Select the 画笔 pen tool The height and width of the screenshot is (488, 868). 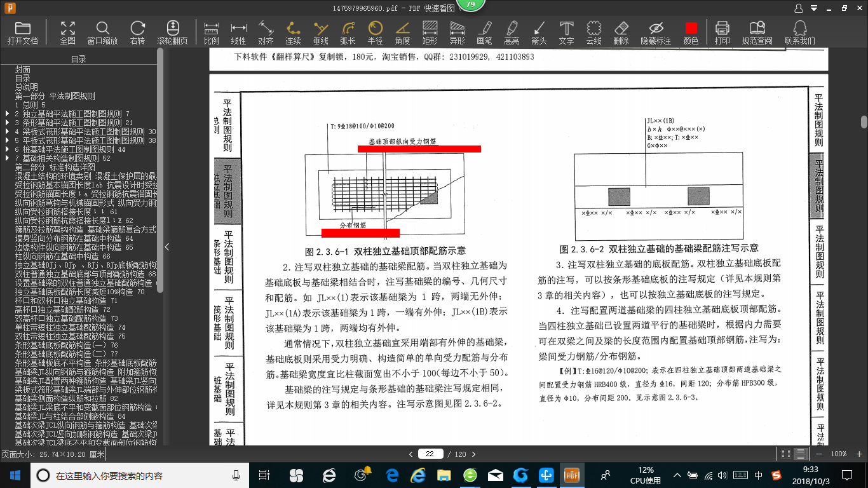click(484, 32)
